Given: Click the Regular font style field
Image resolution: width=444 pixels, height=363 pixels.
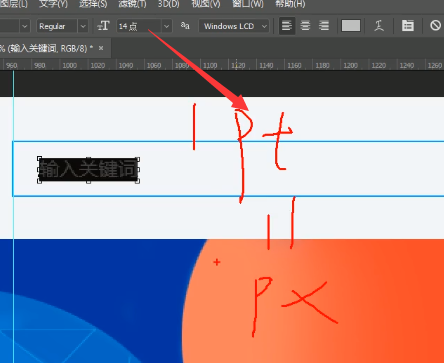Looking at the screenshot, I should (x=57, y=26).
